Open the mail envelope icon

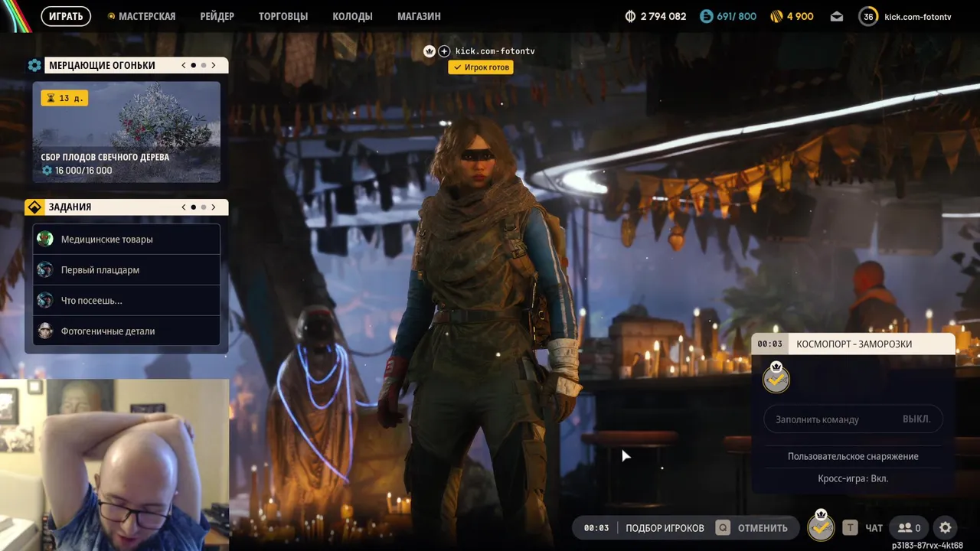point(836,16)
